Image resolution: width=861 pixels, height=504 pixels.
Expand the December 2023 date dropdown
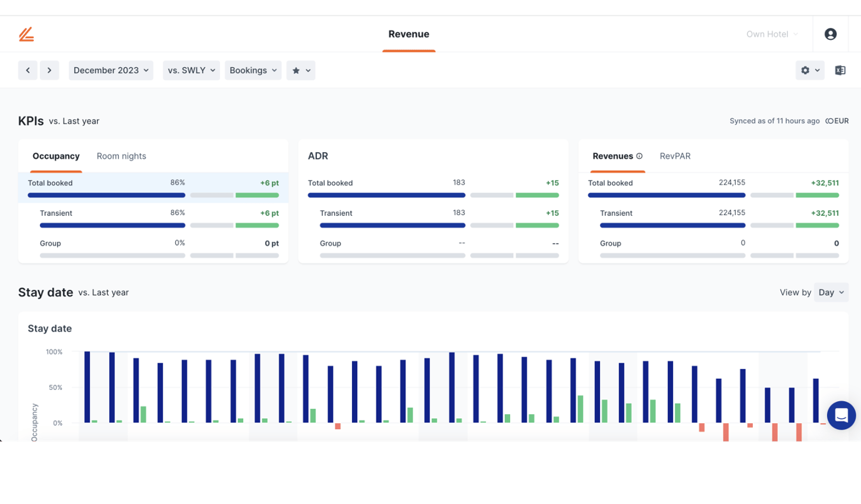point(111,70)
